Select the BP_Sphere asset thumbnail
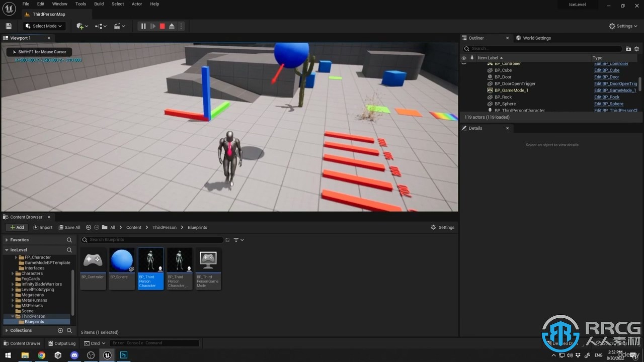 (122, 268)
